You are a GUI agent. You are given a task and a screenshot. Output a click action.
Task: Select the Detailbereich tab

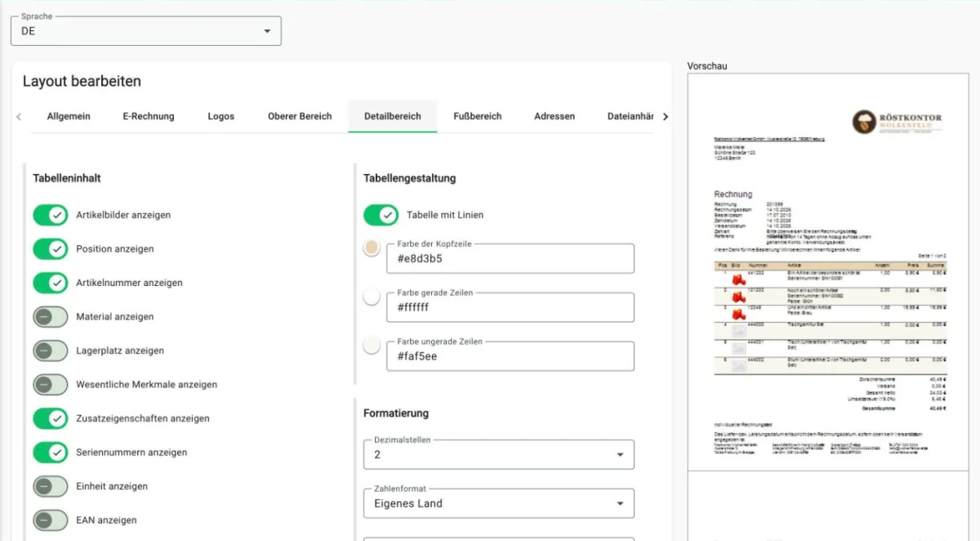(x=393, y=116)
